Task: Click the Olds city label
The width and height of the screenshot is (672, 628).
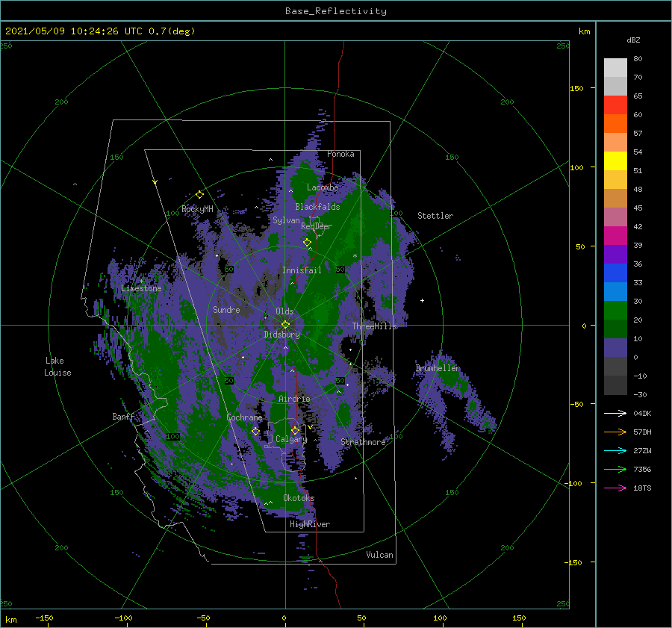Action: 284,311
